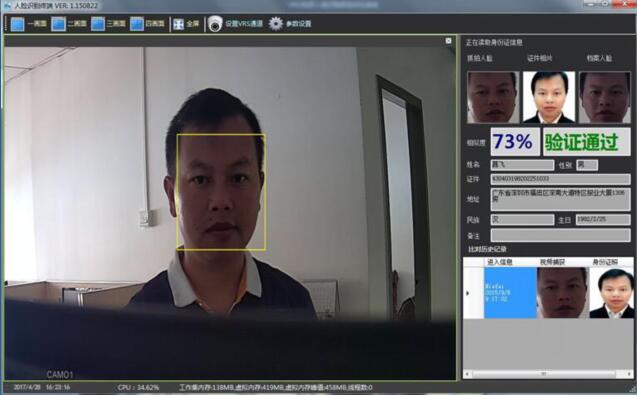Image resolution: width=637 pixels, height=395 pixels.
Task: Open parameter settings gear icon (参数设置)
Action: point(276,24)
